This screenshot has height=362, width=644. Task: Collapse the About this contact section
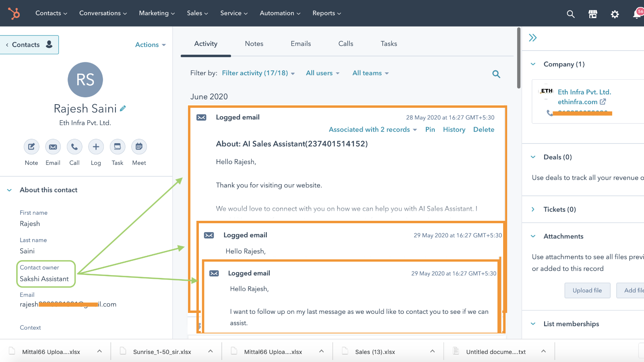coord(9,190)
